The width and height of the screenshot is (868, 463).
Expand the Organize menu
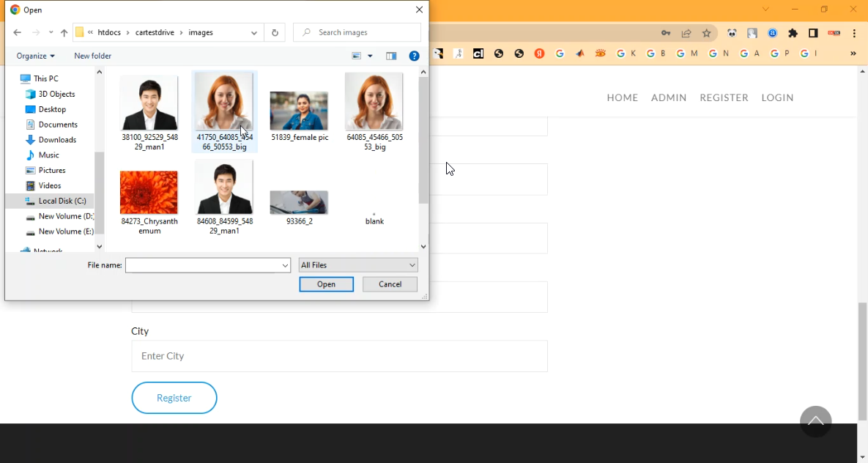[x=36, y=56]
